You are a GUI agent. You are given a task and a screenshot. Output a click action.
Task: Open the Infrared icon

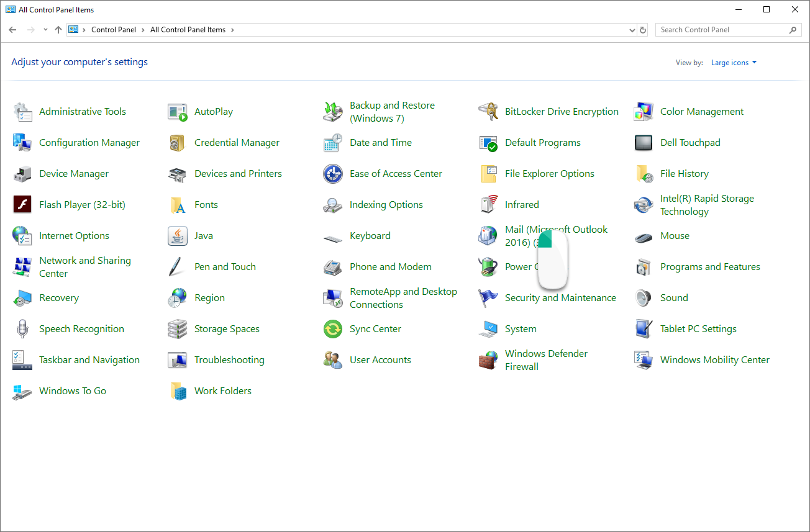(488, 205)
